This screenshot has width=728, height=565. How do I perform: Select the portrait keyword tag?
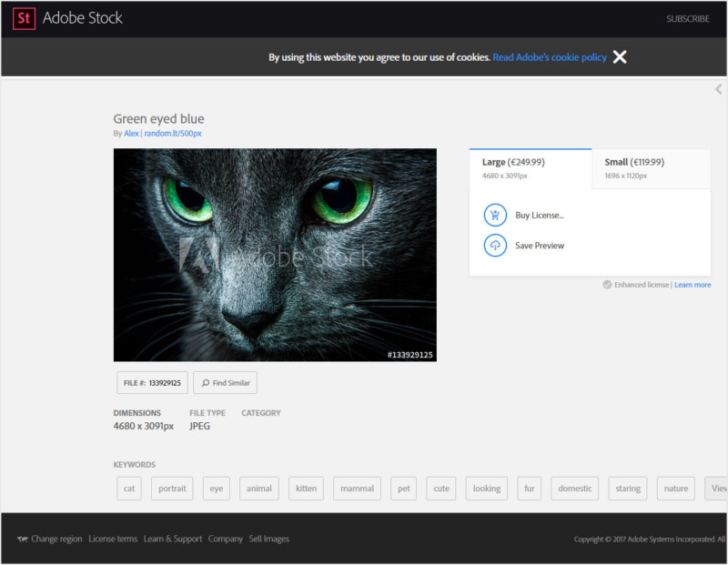pos(172,489)
